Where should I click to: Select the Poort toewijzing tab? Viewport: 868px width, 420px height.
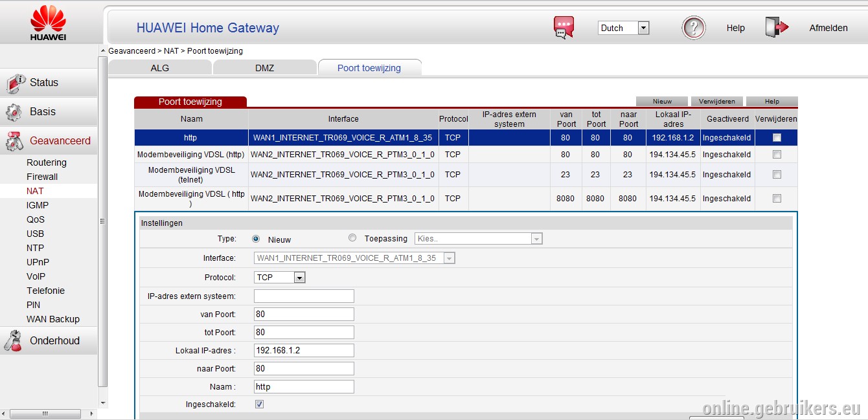click(x=369, y=68)
